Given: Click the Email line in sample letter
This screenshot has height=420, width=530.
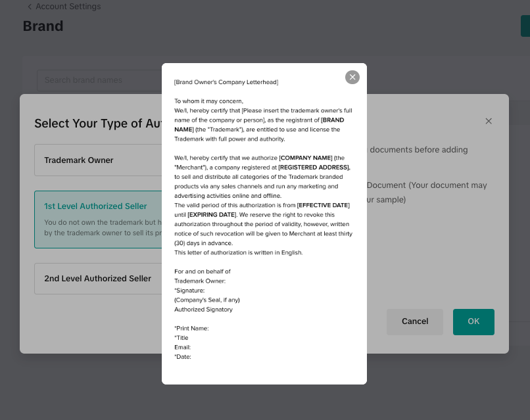Looking at the screenshot, I should 183,347.
